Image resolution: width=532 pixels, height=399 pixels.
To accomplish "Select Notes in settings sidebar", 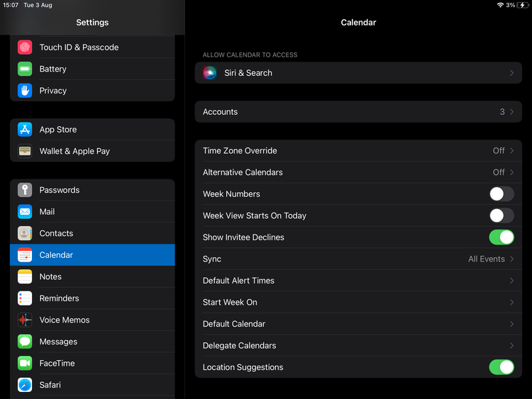I will coord(92,276).
